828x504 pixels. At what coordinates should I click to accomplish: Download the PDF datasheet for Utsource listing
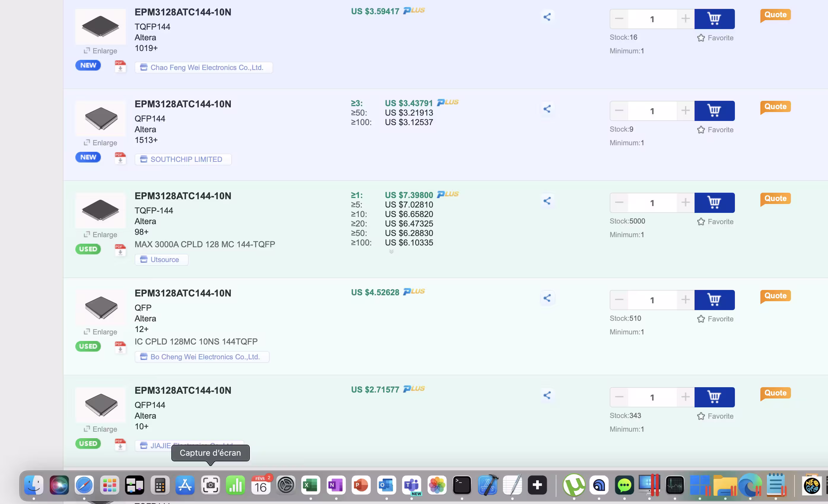pyautogui.click(x=120, y=250)
